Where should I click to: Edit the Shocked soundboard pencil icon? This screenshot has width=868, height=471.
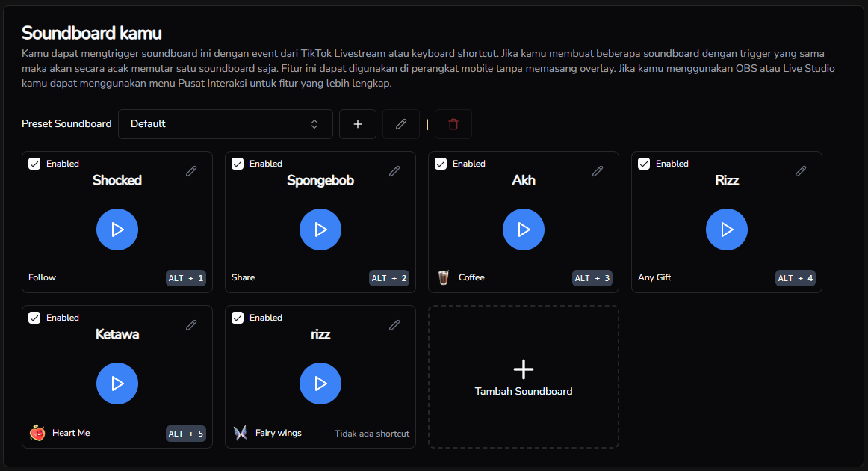tap(191, 171)
